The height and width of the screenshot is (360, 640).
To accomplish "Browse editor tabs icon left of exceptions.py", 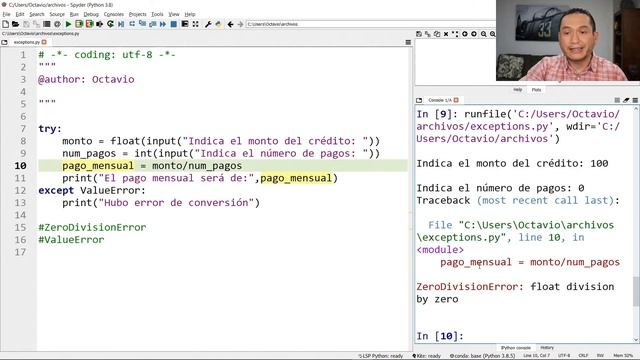I will point(4,42).
